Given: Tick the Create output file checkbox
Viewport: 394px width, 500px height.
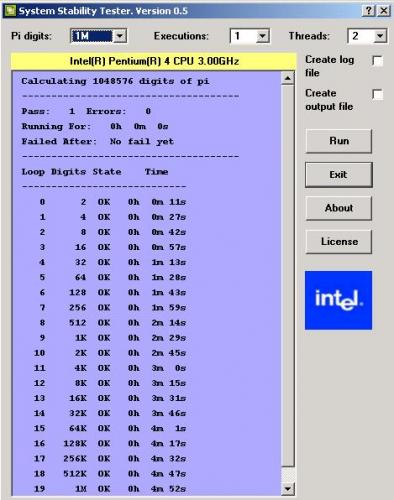Looking at the screenshot, I should (378, 94).
